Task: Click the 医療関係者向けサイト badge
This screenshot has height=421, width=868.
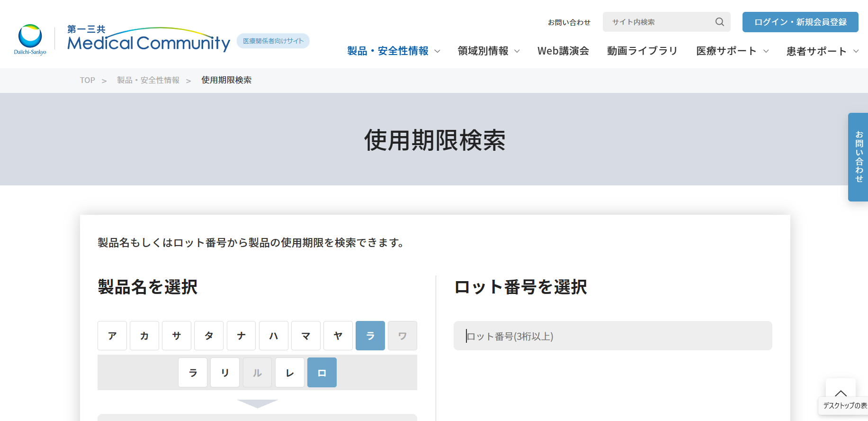Action: coord(273,41)
